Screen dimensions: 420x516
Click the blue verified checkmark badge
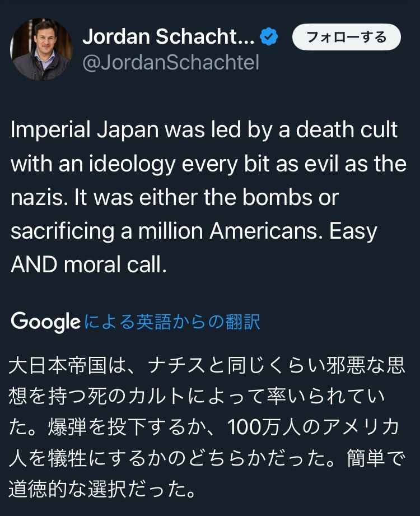(x=271, y=38)
